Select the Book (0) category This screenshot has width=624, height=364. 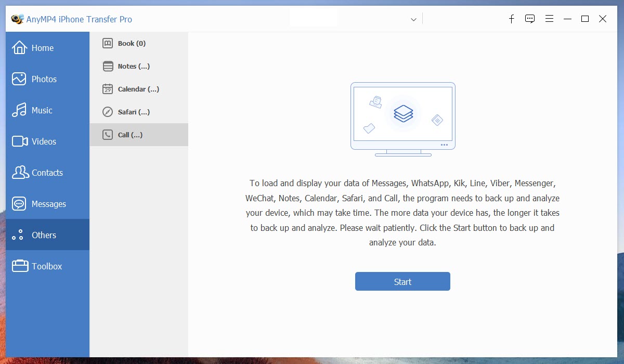[x=130, y=43]
